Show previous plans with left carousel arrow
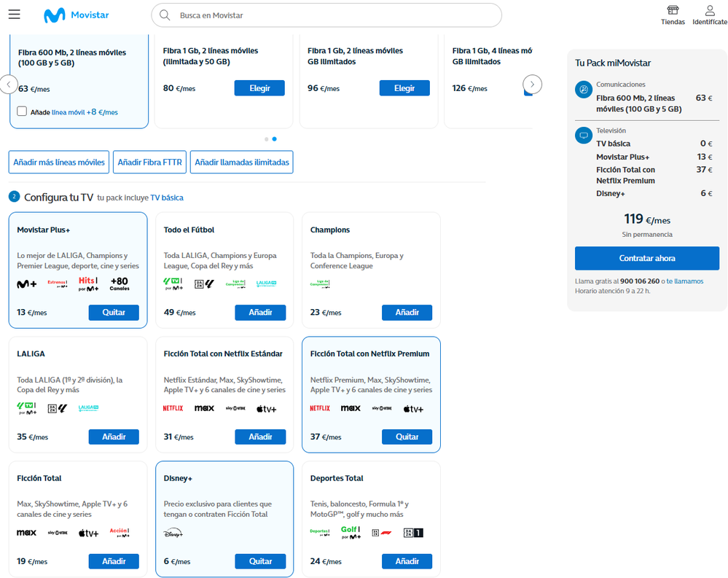 8,84
